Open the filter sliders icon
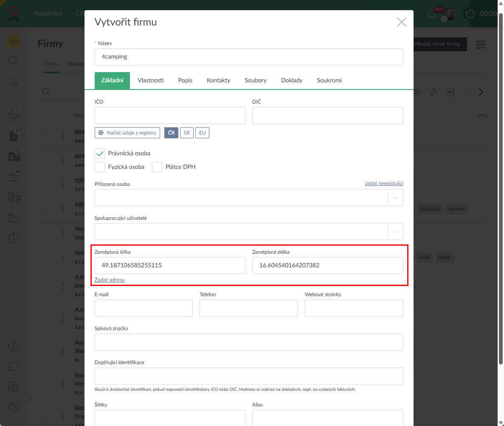This screenshot has height=426, width=504. coord(481,44)
